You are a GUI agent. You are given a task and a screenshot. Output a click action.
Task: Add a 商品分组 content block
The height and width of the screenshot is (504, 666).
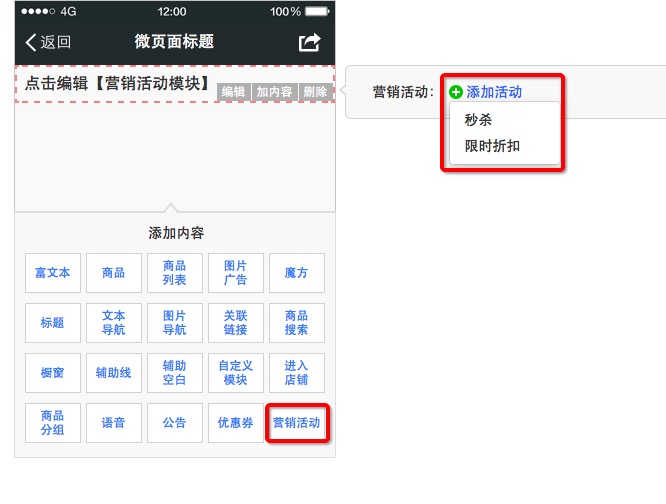[x=53, y=423]
